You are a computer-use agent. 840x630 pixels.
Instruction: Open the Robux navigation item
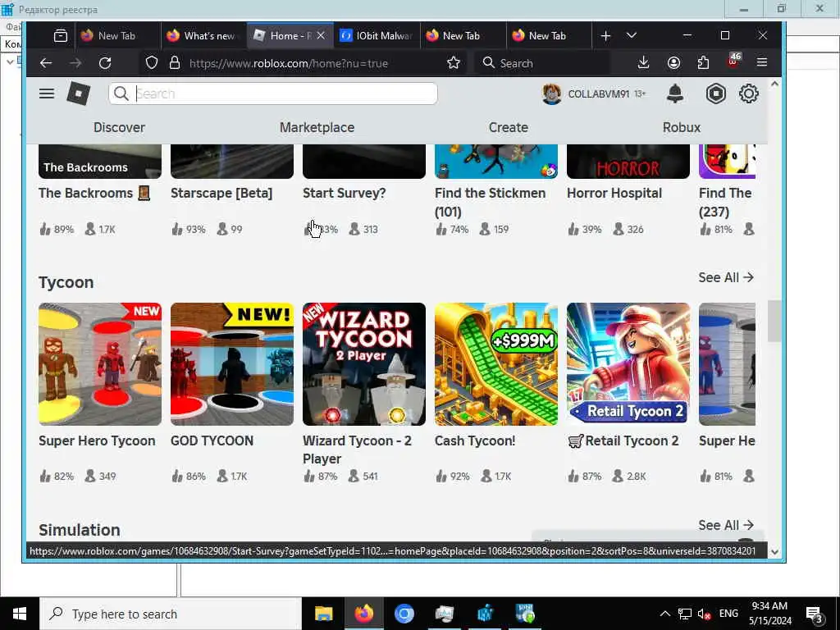click(x=682, y=127)
